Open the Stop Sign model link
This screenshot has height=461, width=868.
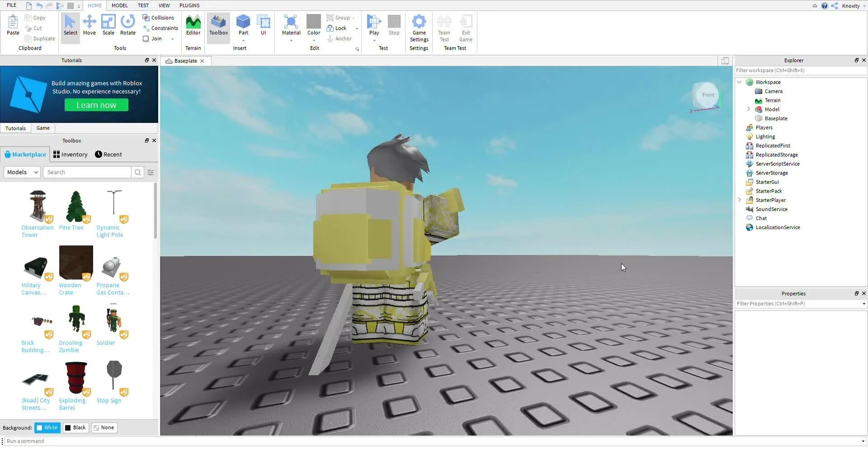[108, 400]
